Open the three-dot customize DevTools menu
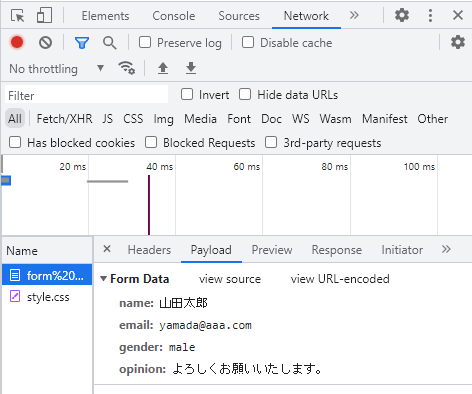The width and height of the screenshot is (472, 394). (430, 15)
